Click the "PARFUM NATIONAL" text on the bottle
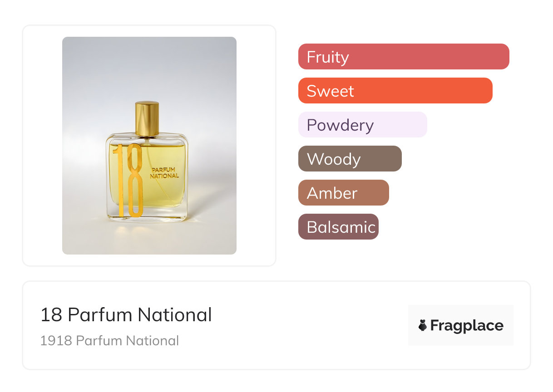The height and width of the screenshot is (392, 553). coord(165,173)
